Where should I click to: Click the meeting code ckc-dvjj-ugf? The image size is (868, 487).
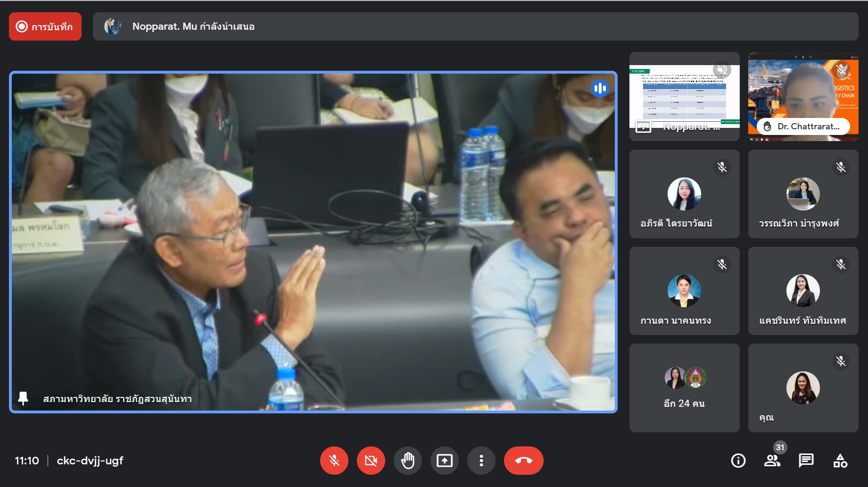pyautogui.click(x=90, y=461)
